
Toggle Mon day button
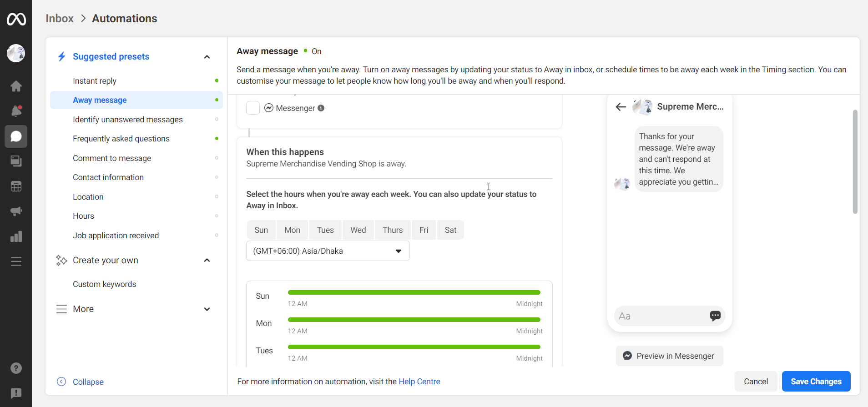292,230
